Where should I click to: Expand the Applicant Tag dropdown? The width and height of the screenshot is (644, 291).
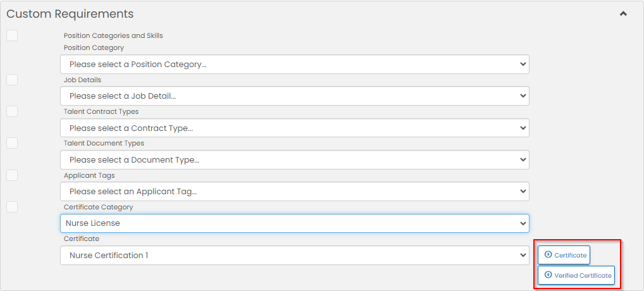click(295, 191)
